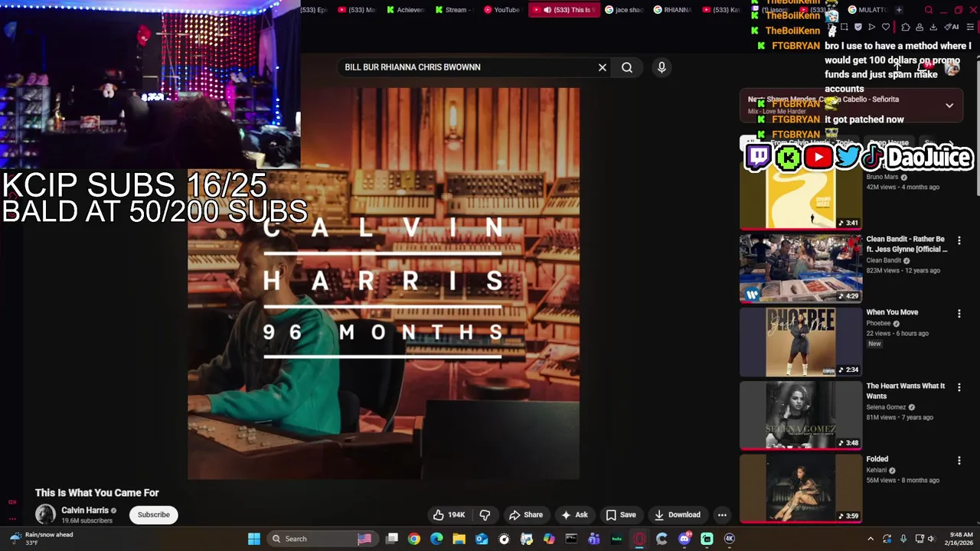The image size is (980, 551).
Task: Switch to the RHIANNA Google tab
Action: pos(672,10)
